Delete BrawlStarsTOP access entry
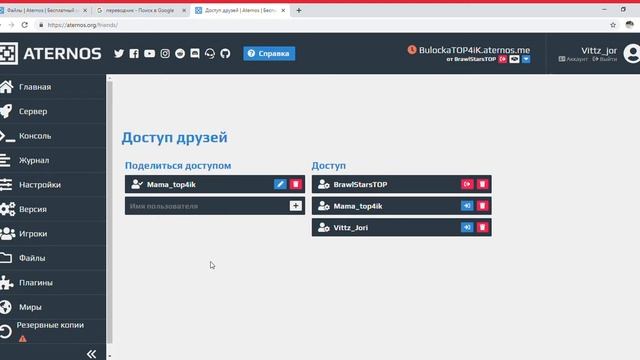This screenshot has width=640, height=360. pos(482,184)
